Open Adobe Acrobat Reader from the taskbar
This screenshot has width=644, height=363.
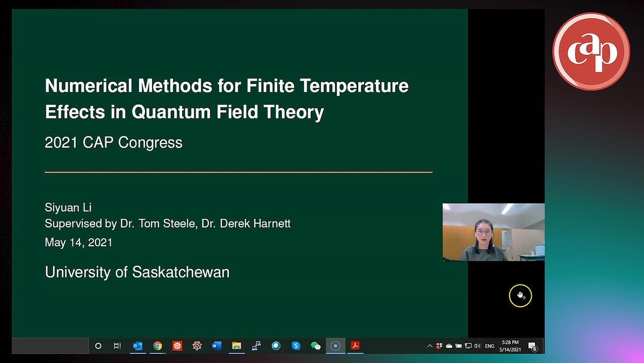coord(355,346)
